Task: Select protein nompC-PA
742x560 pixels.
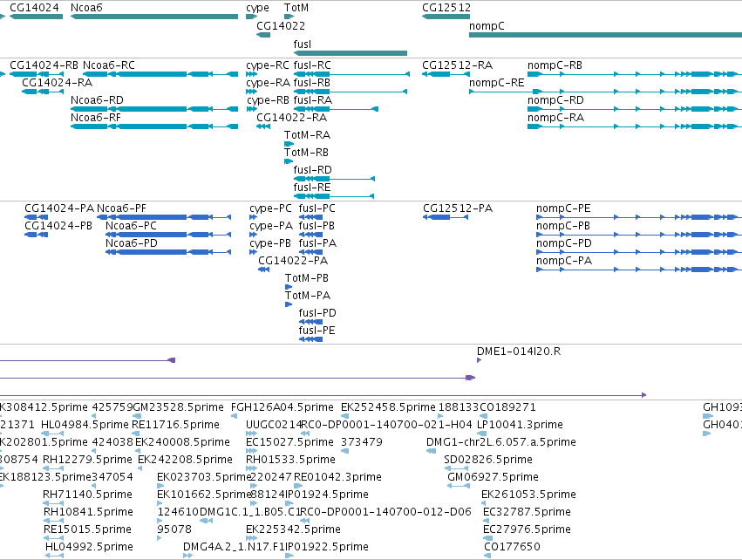Action: (639, 270)
